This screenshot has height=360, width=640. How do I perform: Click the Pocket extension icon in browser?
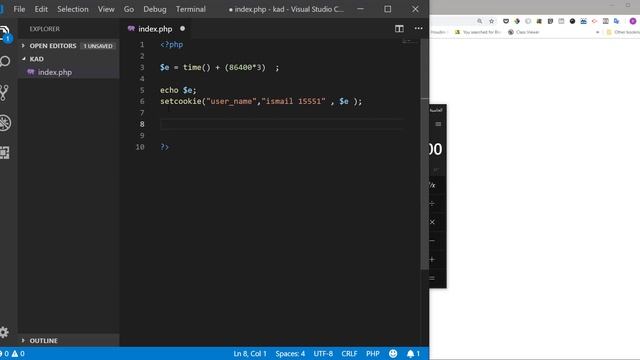tap(506, 21)
